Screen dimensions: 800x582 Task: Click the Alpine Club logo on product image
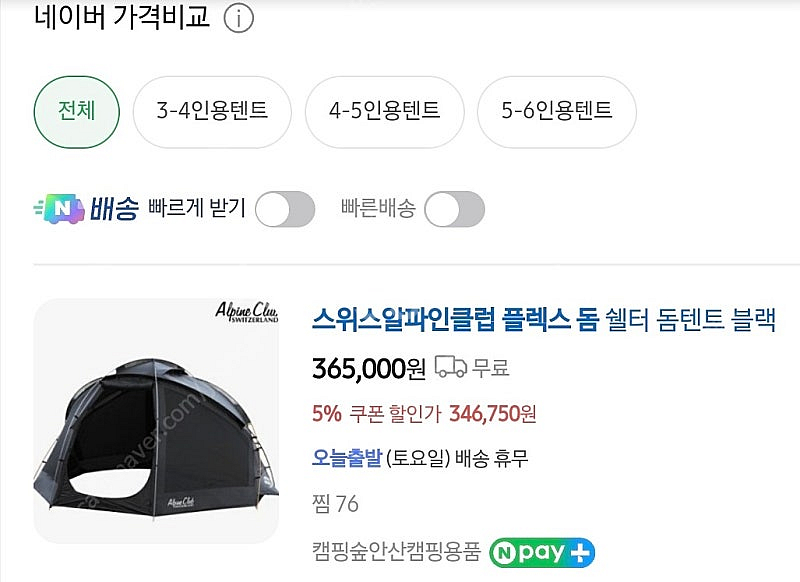click(x=246, y=312)
